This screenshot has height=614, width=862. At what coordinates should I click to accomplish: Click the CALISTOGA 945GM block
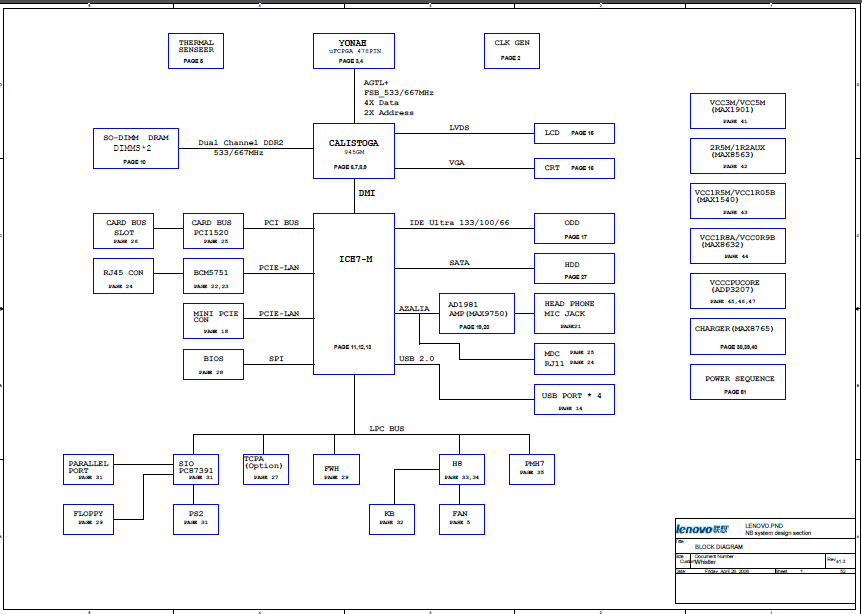353,150
